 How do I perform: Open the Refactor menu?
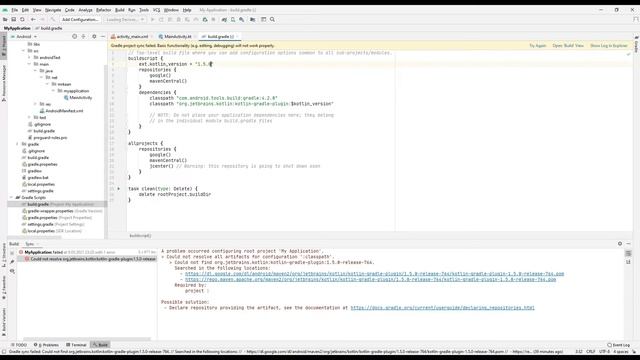click(103, 10)
